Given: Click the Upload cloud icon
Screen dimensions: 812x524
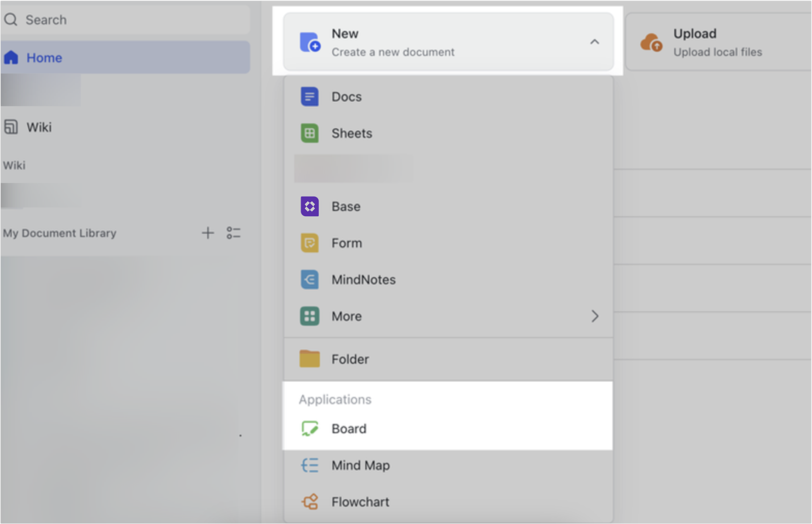Looking at the screenshot, I should tap(651, 42).
